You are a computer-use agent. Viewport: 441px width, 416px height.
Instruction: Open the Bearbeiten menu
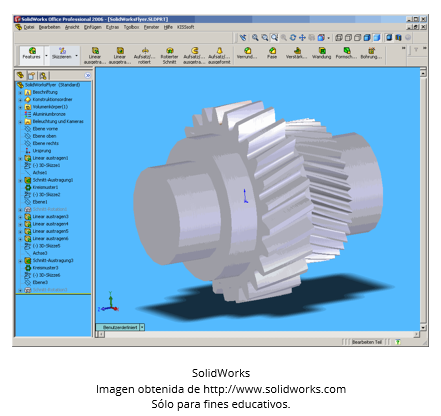click(x=49, y=27)
